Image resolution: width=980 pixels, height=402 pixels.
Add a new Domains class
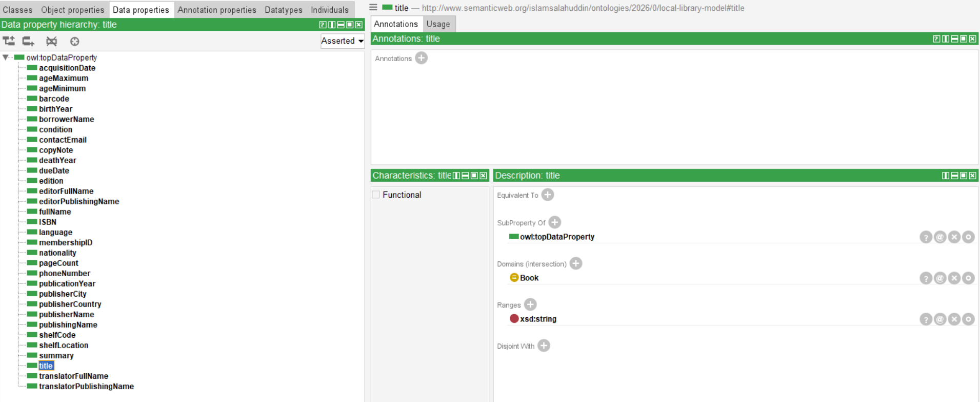coord(576,264)
